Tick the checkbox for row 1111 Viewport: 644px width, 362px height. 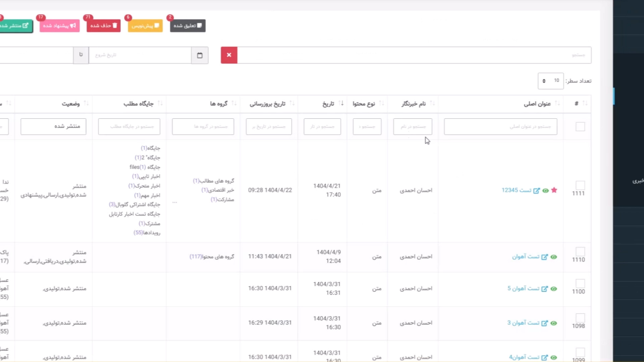pos(580,185)
